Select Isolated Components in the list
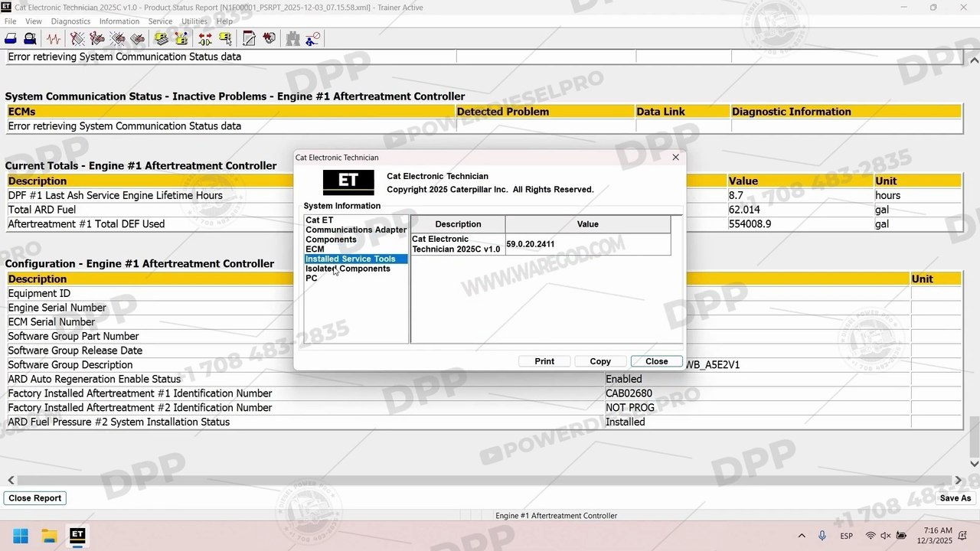980x551 pixels. pyautogui.click(x=348, y=269)
